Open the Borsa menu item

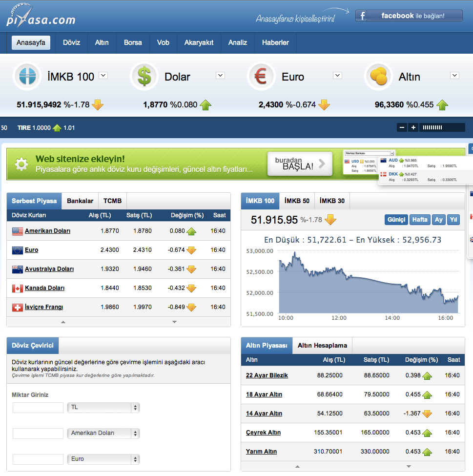click(x=133, y=42)
